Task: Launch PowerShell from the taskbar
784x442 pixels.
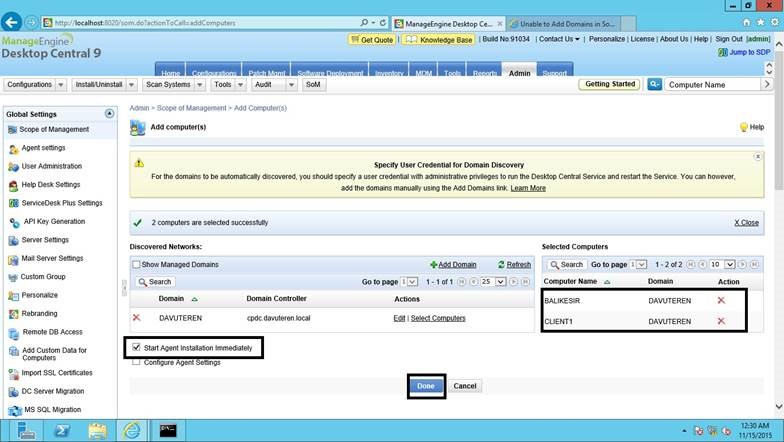Action: pyautogui.click(x=62, y=430)
